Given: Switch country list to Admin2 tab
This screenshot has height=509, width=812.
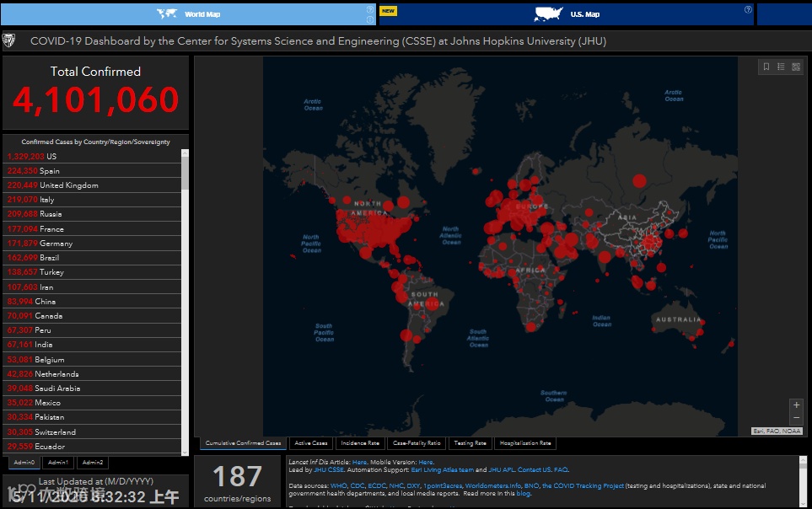Looking at the screenshot, I should [93, 463].
